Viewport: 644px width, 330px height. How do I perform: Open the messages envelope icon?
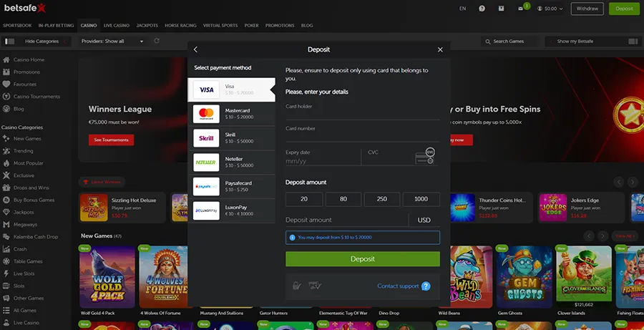520,8
